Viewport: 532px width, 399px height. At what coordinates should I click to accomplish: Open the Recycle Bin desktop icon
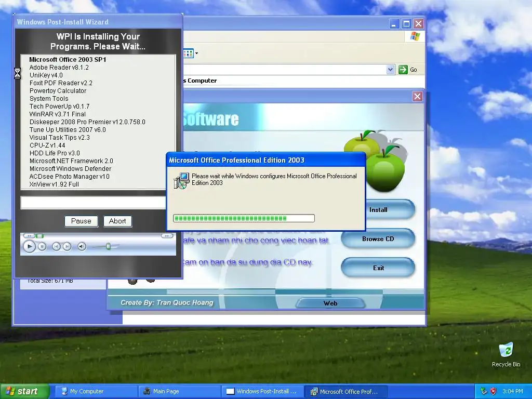pos(506,354)
